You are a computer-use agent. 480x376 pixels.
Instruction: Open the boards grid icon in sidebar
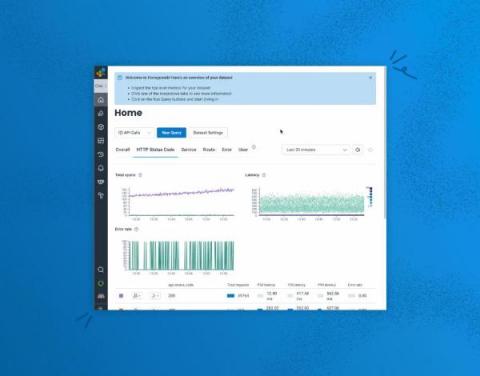point(101,141)
